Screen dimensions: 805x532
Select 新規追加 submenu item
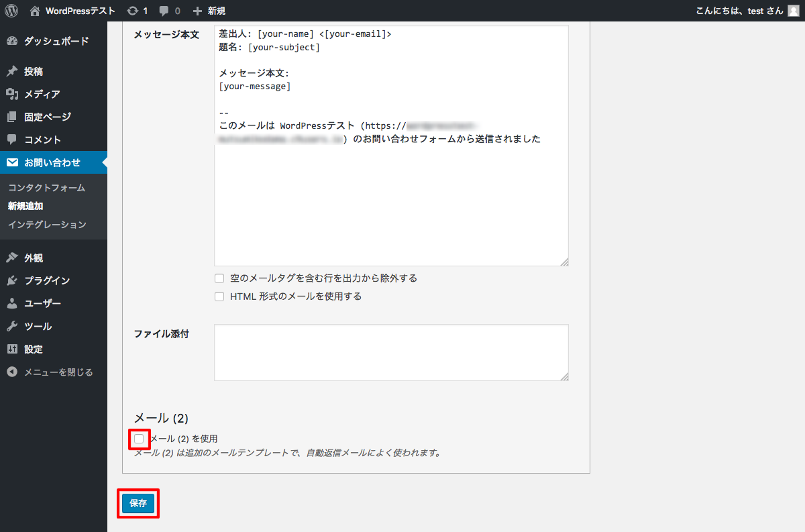25,206
